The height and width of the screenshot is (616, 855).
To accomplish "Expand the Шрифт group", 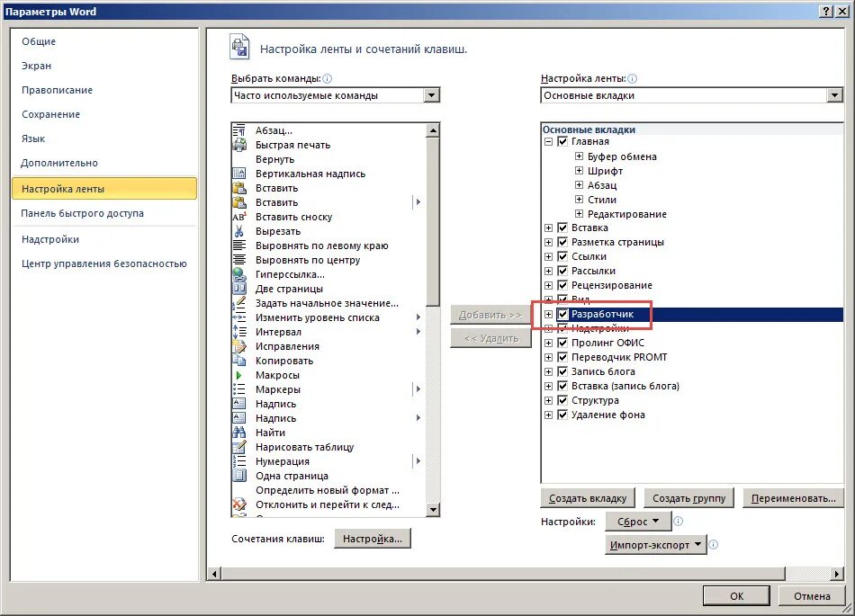I will 579,171.
